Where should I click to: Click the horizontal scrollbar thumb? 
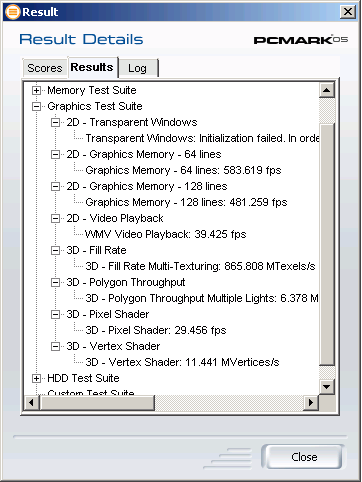[x=97, y=403]
